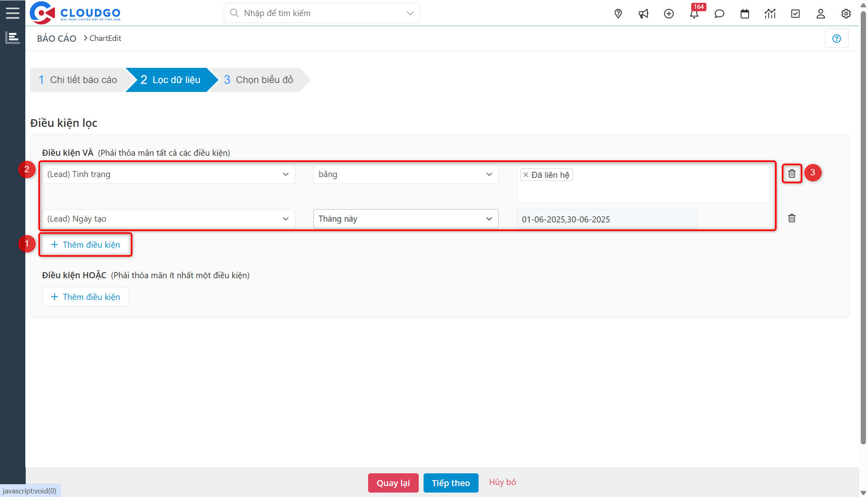Open the settings gear icon
The height and width of the screenshot is (497, 868).
click(845, 13)
